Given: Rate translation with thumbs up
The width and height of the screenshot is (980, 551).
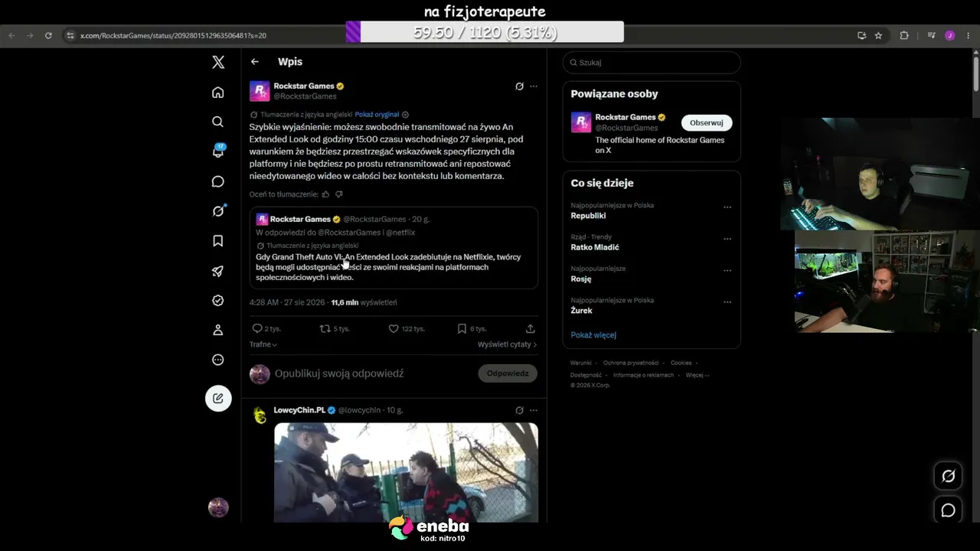Looking at the screenshot, I should point(325,194).
